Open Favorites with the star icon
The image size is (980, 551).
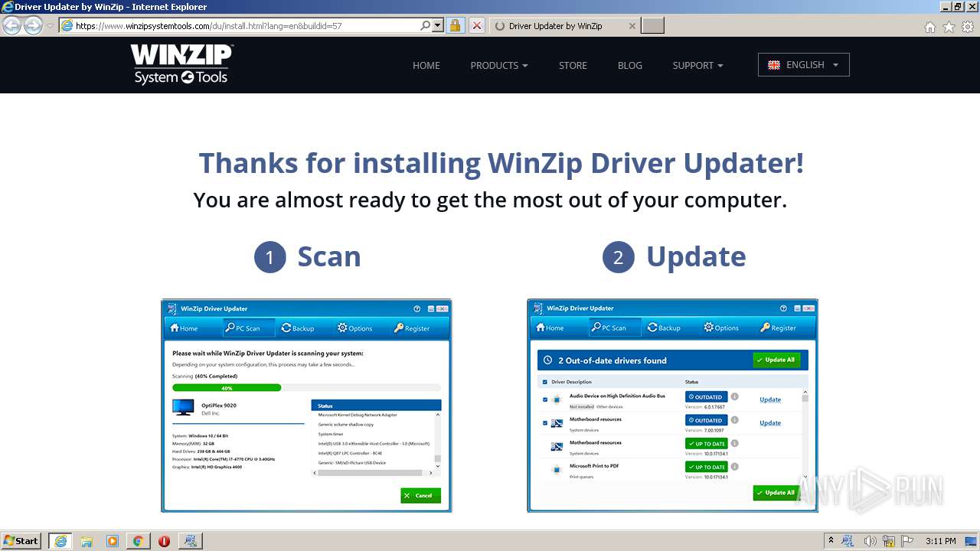949,27
